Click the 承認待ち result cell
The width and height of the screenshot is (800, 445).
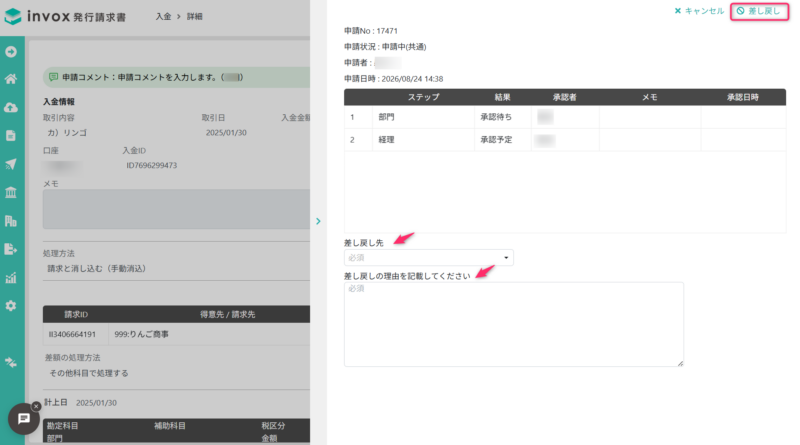coord(503,117)
